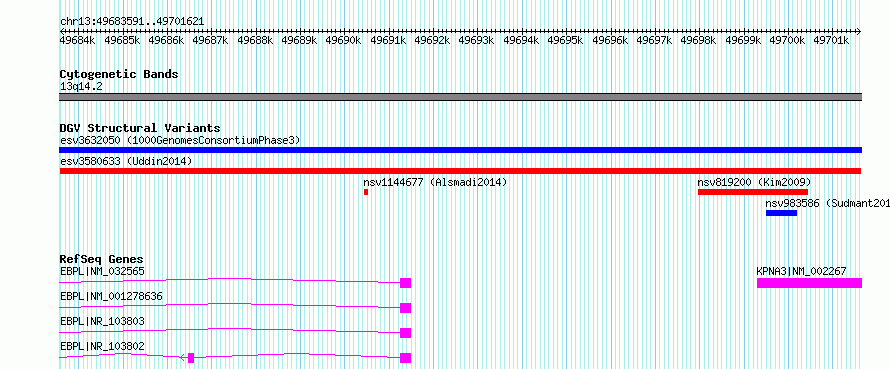Image resolution: width=890 pixels, height=369 pixels.
Task: Click the 49687k ruler tick label
Action: 212,40
